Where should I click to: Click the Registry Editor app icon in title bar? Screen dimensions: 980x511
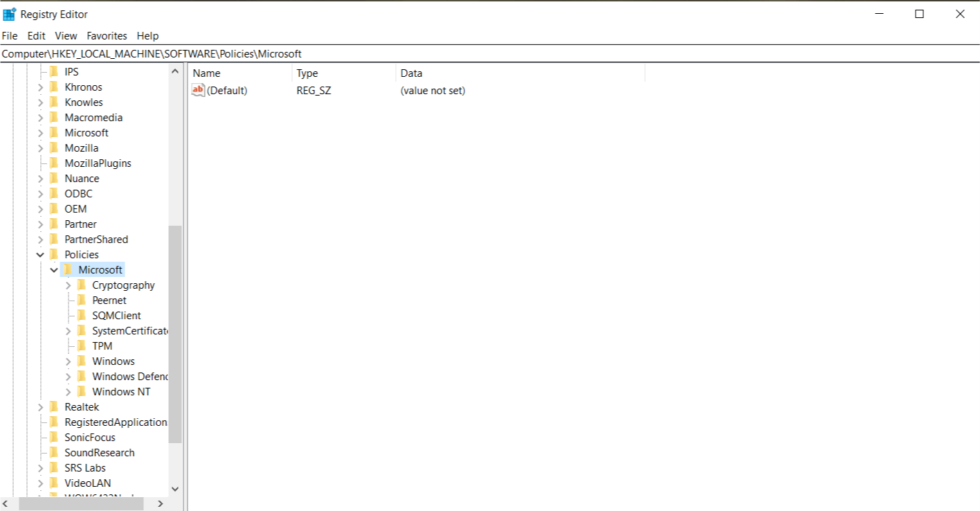click(x=10, y=14)
